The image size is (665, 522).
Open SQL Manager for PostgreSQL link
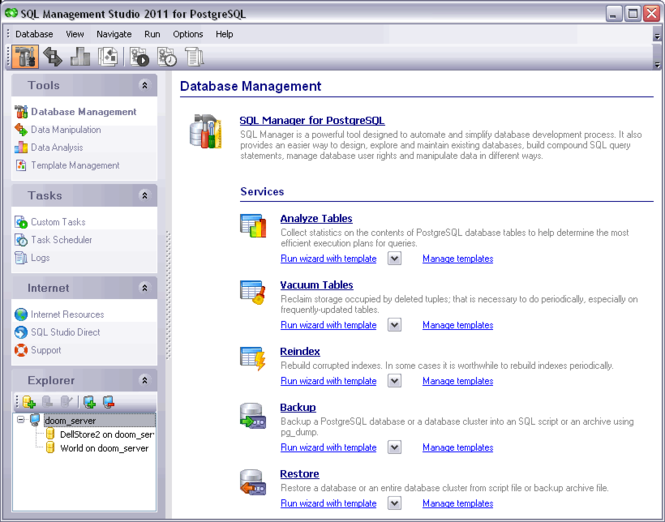[x=312, y=120]
